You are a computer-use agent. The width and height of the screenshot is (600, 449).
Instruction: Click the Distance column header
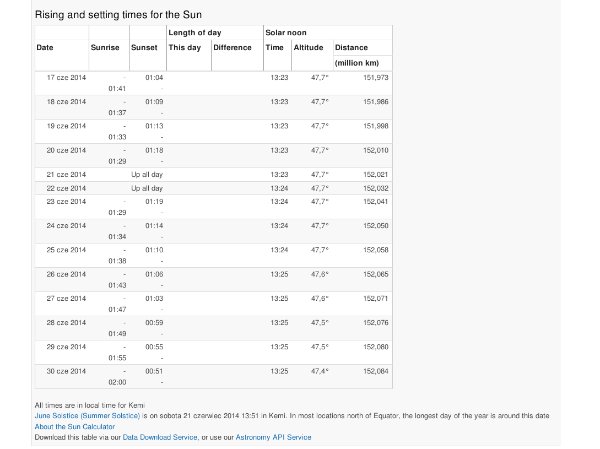[351, 47]
